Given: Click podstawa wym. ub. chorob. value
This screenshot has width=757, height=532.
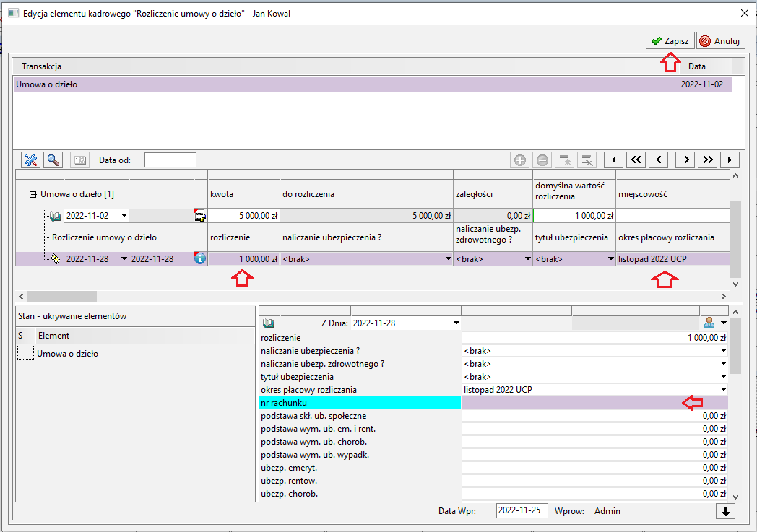Looking at the screenshot, I should tap(594, 442).
